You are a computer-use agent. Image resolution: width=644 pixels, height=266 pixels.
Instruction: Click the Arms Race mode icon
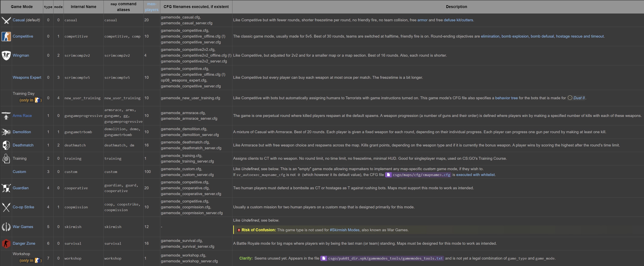point(6,116)
